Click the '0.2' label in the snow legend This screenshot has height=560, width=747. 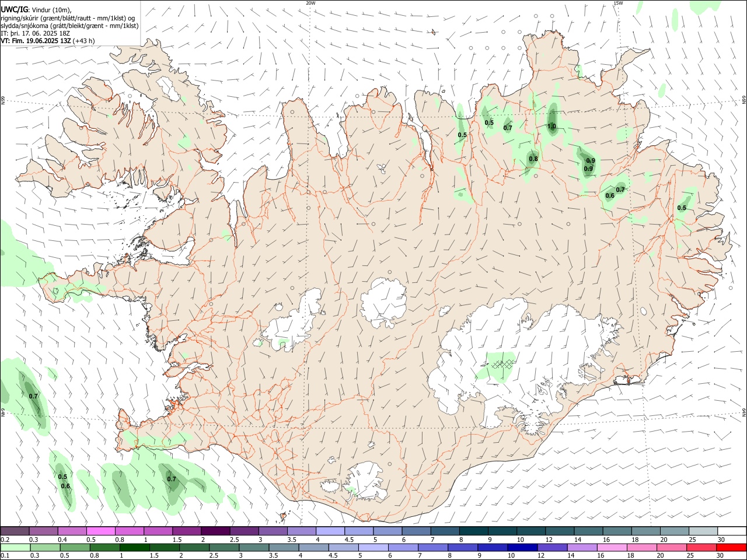[5, 540]
